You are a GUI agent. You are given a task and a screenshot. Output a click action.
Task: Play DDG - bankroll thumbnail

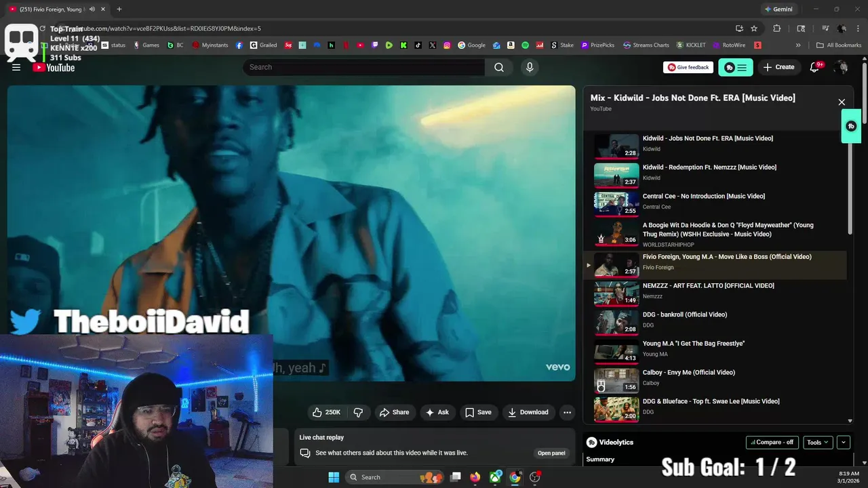point(616,322)
